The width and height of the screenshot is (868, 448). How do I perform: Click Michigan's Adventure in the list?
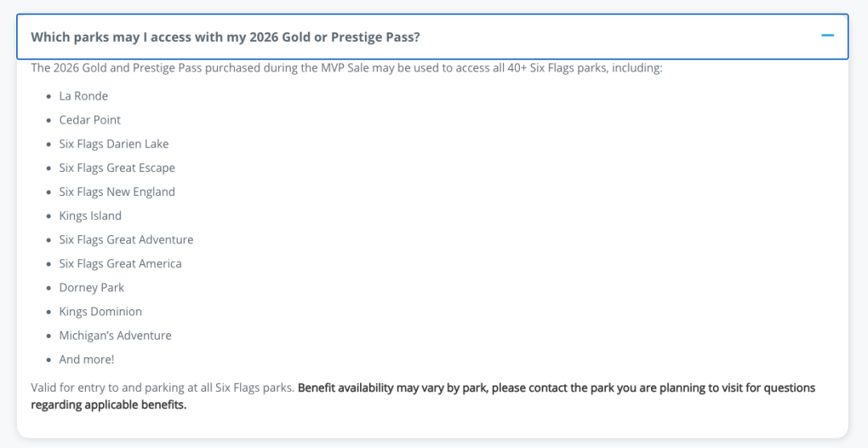tap(115, 336)
